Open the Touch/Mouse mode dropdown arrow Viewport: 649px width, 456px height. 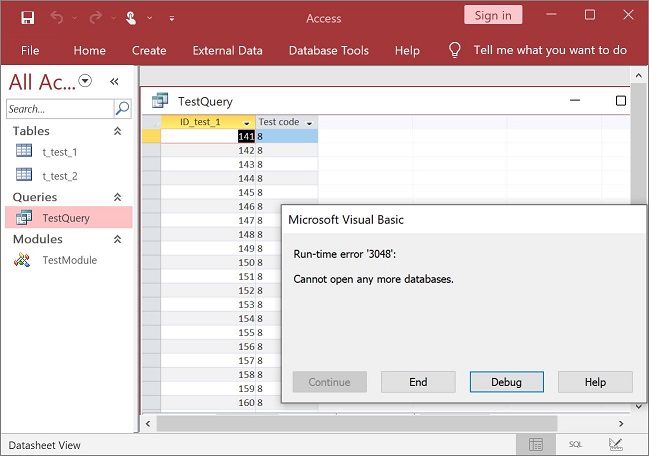[x=149, y=18]
